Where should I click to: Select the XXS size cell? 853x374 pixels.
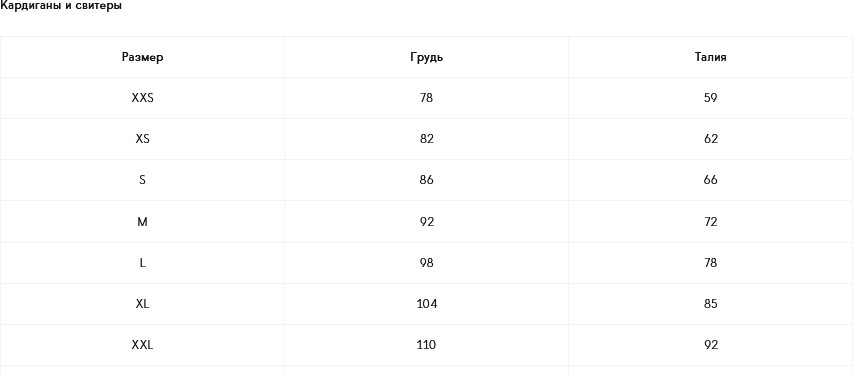(x=143, y=98)
